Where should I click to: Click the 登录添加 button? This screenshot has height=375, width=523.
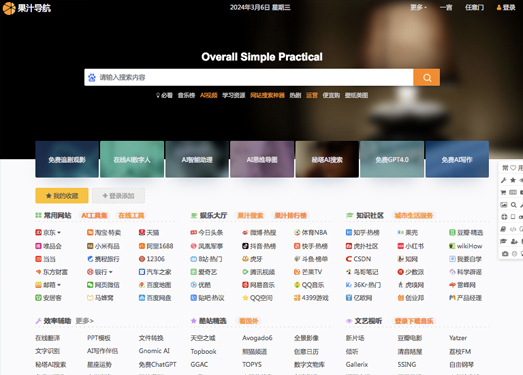click(118, 196)
